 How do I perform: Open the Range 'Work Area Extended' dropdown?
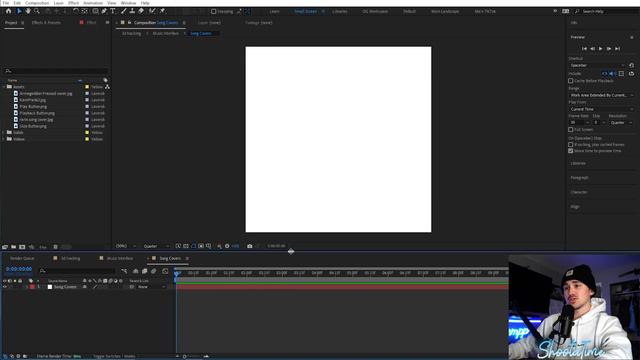[x=602, y=95]
